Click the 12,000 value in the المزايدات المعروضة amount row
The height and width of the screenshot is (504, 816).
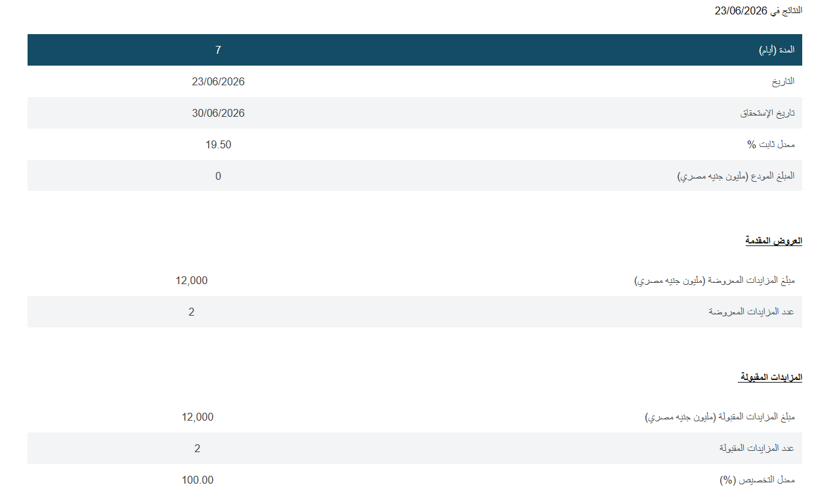click(x=192, y=280)
